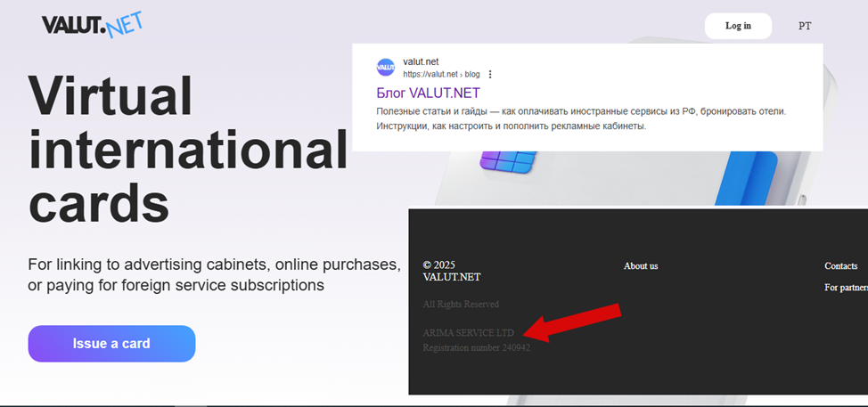
Task: Click the © 2025 VALUT.NET footer text
Action: (452, 271)
